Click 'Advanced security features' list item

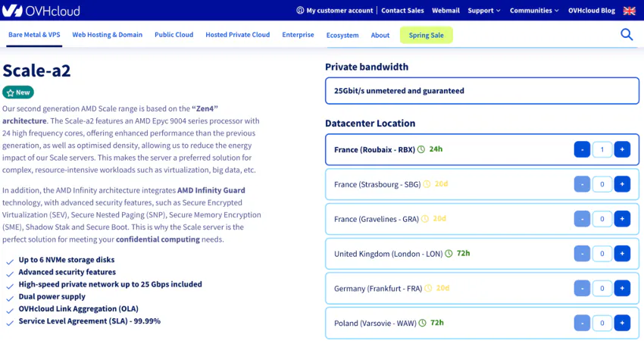coord(67,272)
